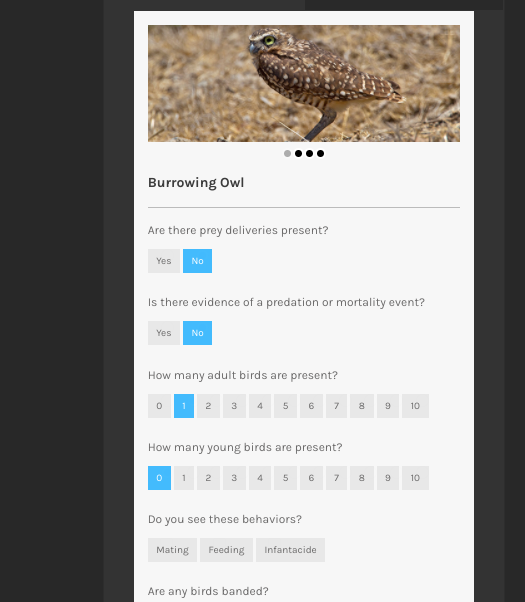
Task: Set young birds count to 7
Action: [x=336, y=478]
